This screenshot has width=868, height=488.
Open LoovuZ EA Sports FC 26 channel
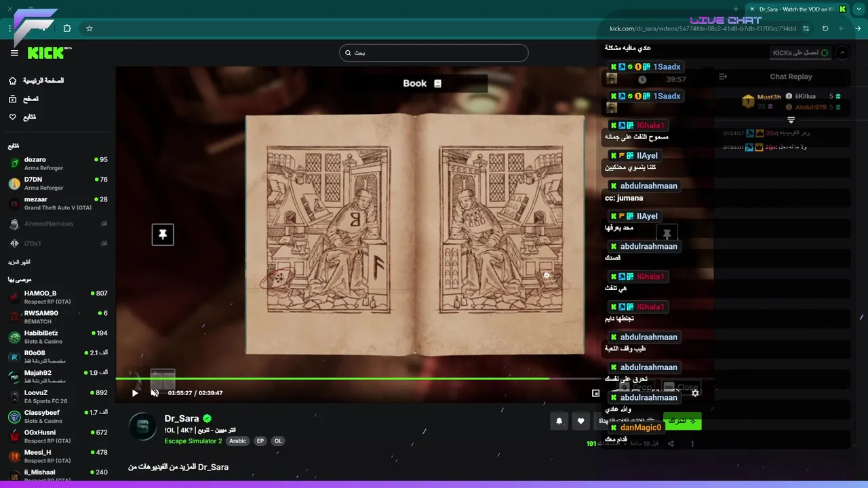click(58, 396)
